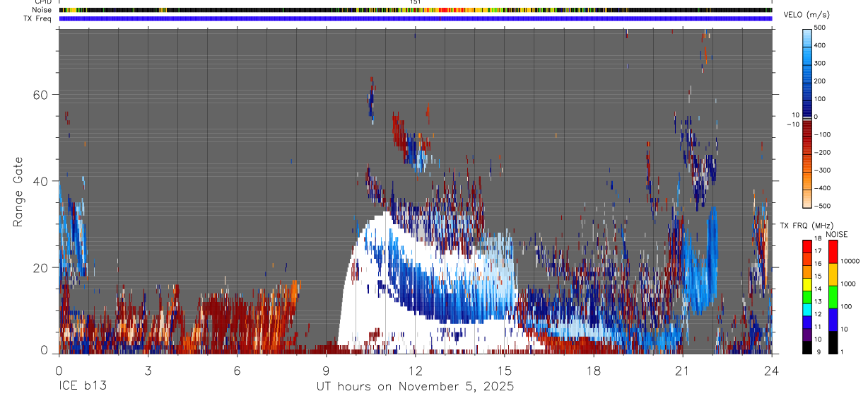Select the cyan segment of TX FRQ colorbar
868x401 pixels.
coord(807,309)
